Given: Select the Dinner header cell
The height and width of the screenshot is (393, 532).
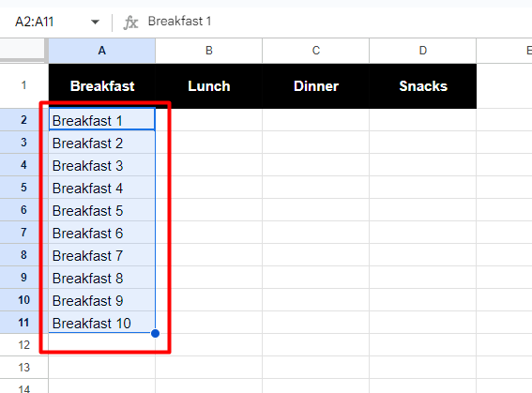Looking at the screenshot, I should (315, 86).
